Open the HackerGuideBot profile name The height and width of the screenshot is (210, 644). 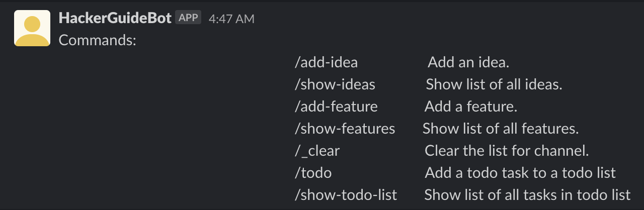[115, 18]
